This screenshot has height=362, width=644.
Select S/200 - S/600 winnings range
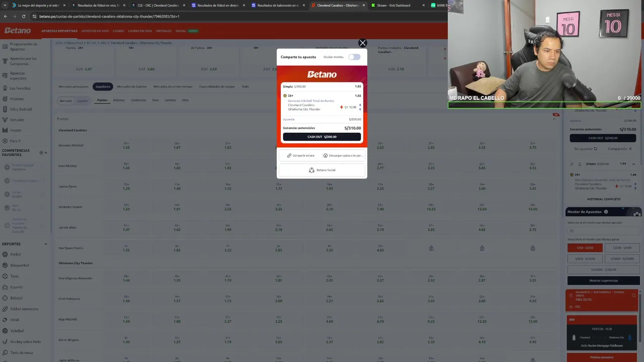pos(622,248)
